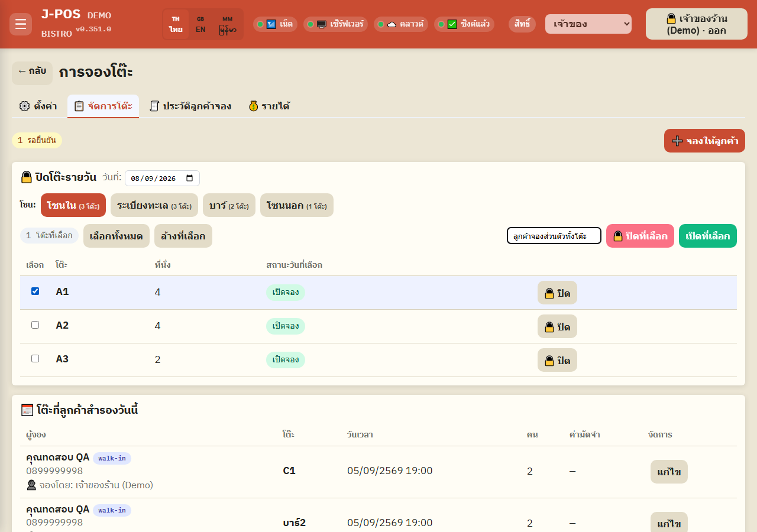Screen dimensions: 757x532
Task: Lock table A2 with its ปิด button
Action: tap(557, 326)
